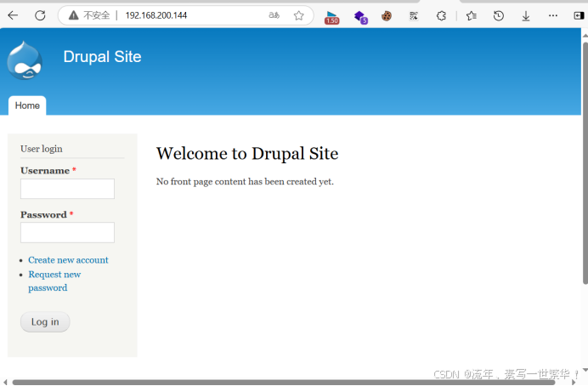
Task: Focus the Password input field
Action: point(67,233)
